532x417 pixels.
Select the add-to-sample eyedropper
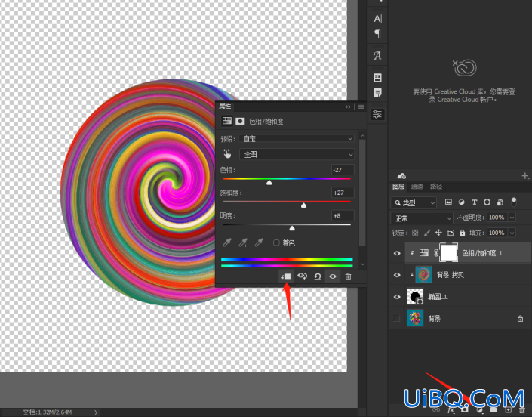[243, 242]
